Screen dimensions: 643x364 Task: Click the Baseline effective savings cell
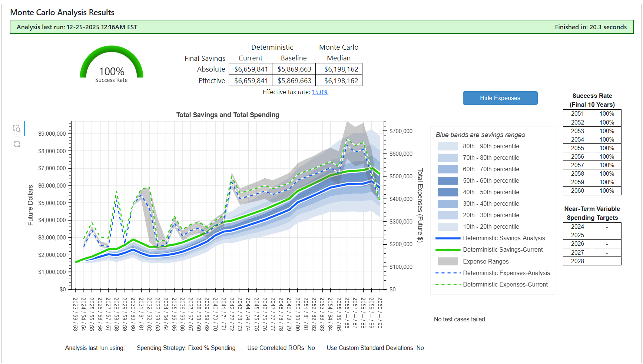click(x=294, y=81)
